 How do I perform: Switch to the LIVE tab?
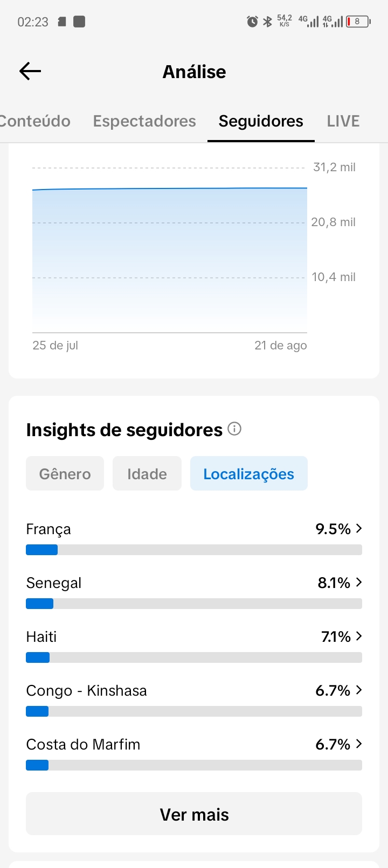pyautogui.click(x=343, y=121)
